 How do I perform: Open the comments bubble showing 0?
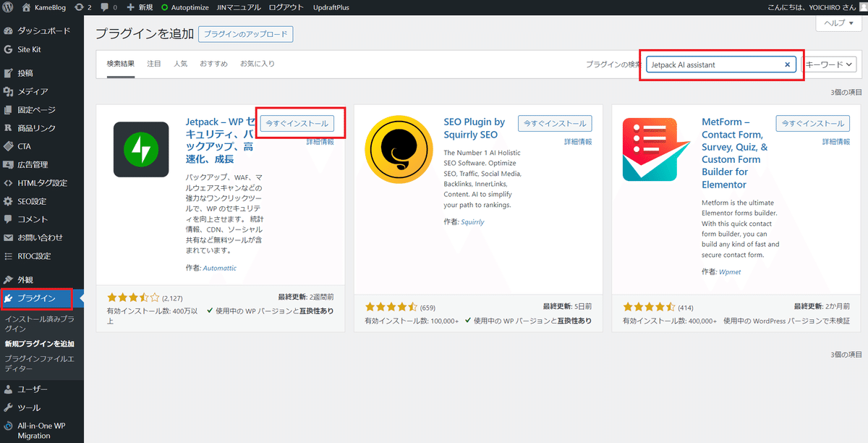point(109,7)
